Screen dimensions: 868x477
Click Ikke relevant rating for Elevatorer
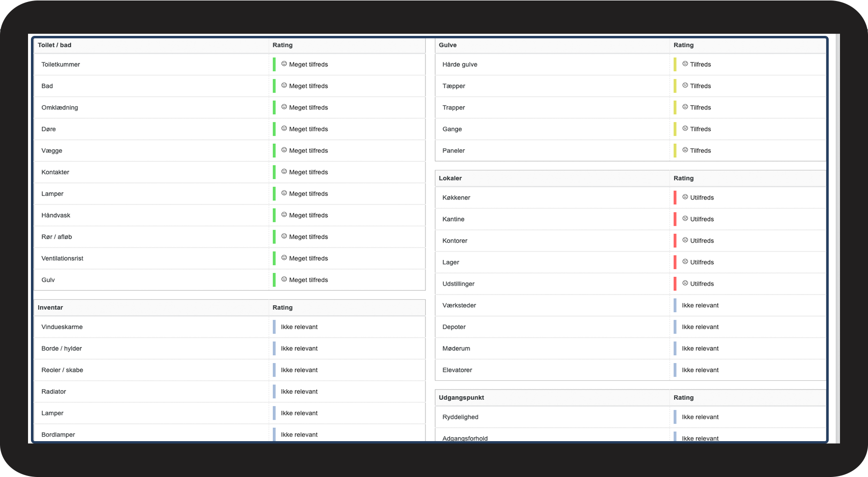[700, 370]
